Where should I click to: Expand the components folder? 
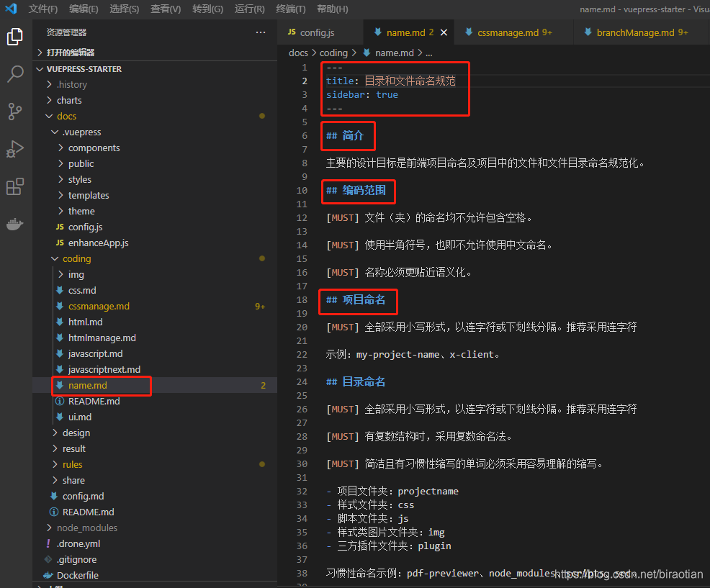pos(155,148)
